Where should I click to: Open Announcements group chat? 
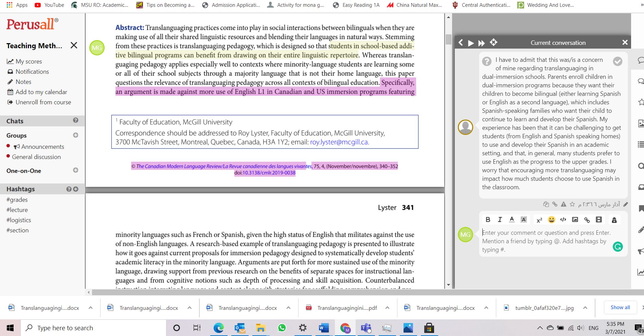coord(39,147)
